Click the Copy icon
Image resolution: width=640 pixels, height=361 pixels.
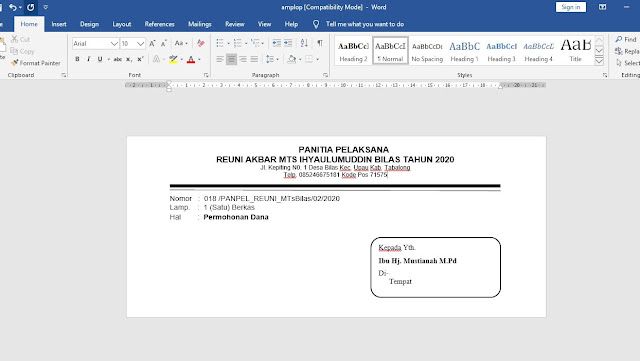pyautogui.click(x=14, y=51)
